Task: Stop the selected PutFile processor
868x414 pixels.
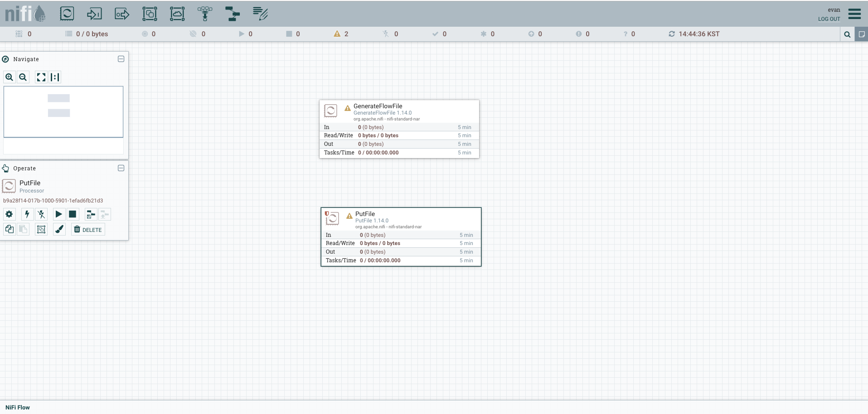Action: tap(73, 214)
